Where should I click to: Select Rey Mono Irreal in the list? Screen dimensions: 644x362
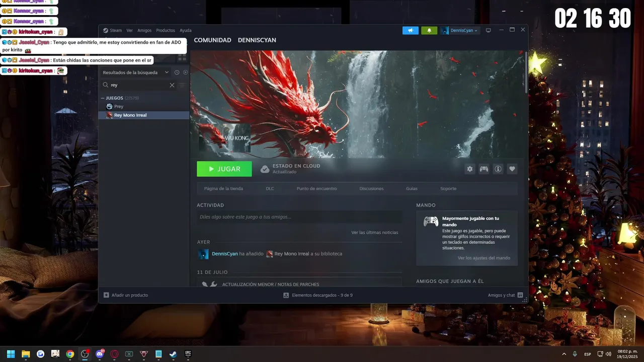pyautogui.click(x=144, y=115)
